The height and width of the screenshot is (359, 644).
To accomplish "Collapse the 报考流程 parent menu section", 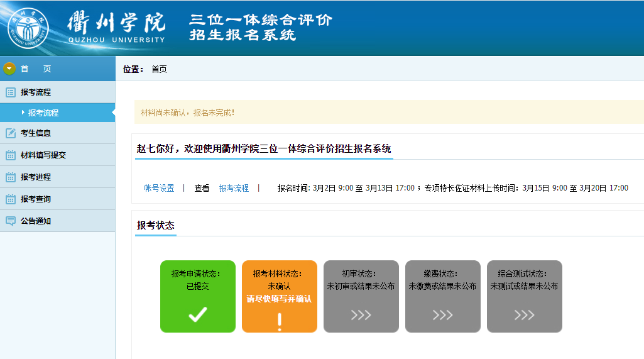I will pyautogui.click(x=36, y=92).
